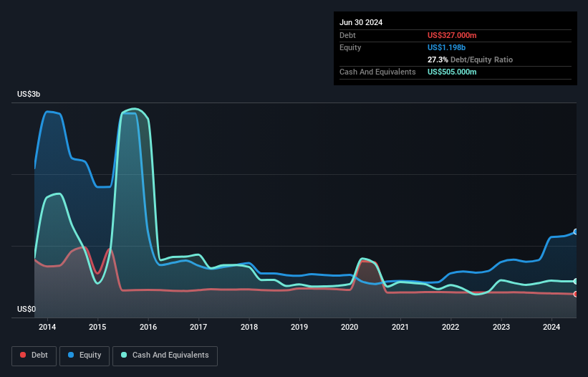Click the 2023 x-axis label

pos(501,327)
